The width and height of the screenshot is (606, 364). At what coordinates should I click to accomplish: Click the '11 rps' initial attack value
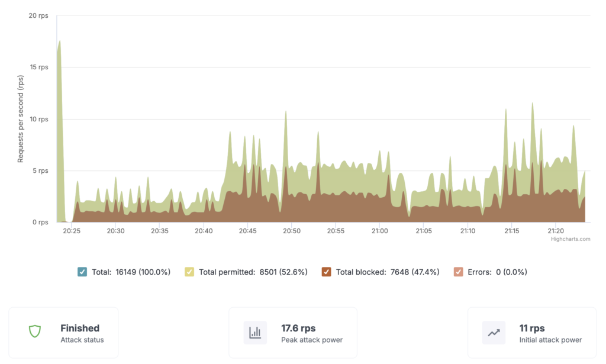click(x=532, y=328)
